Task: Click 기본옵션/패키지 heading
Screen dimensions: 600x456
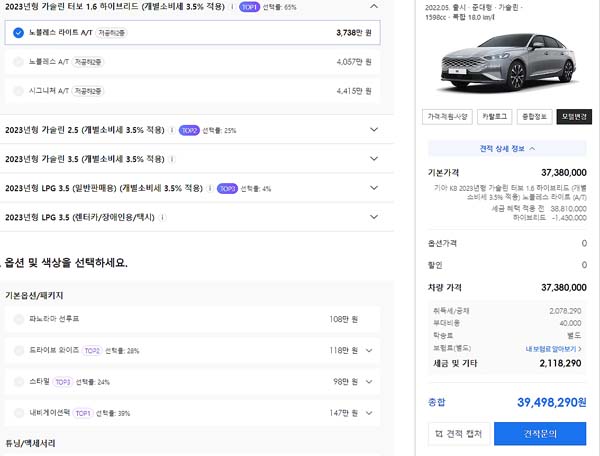Action: (x=34, y=295)
